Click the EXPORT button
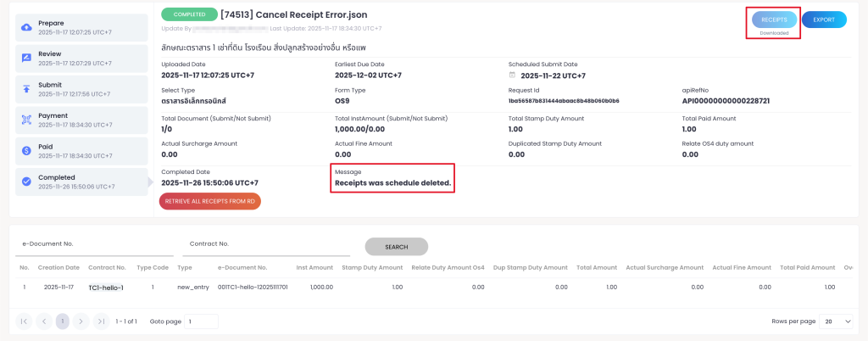The width and height of the screenshot is (868, 341). 824,20
